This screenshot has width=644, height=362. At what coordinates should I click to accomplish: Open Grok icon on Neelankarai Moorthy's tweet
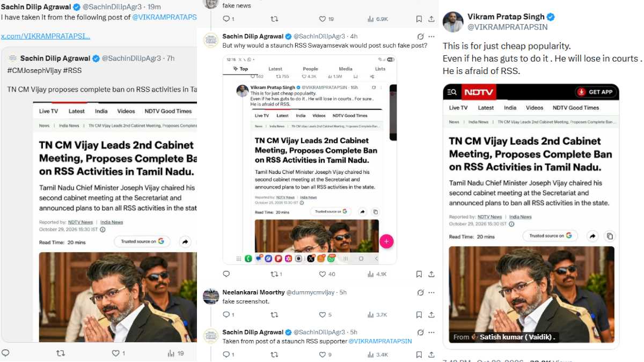point(421,292)
